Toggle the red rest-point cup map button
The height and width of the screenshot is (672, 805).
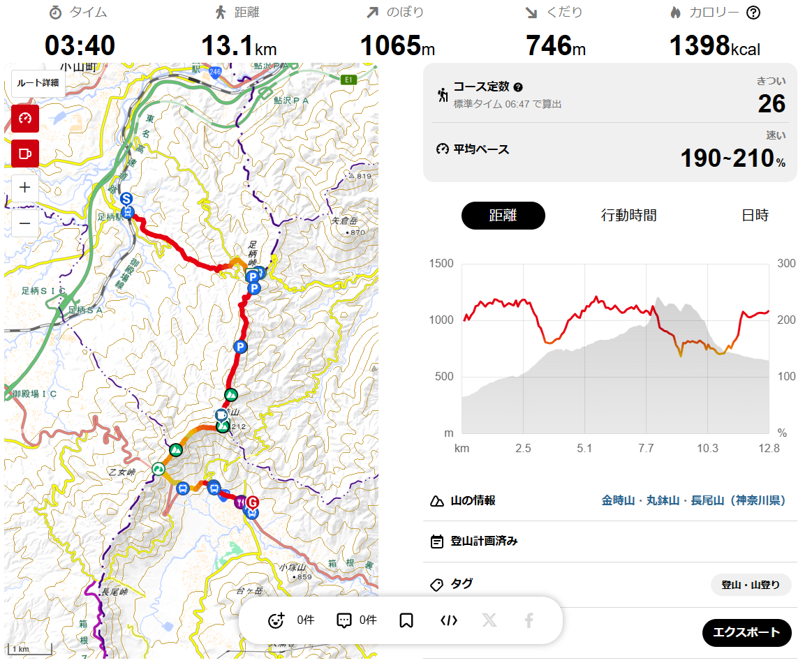click(x=25, y=154)
